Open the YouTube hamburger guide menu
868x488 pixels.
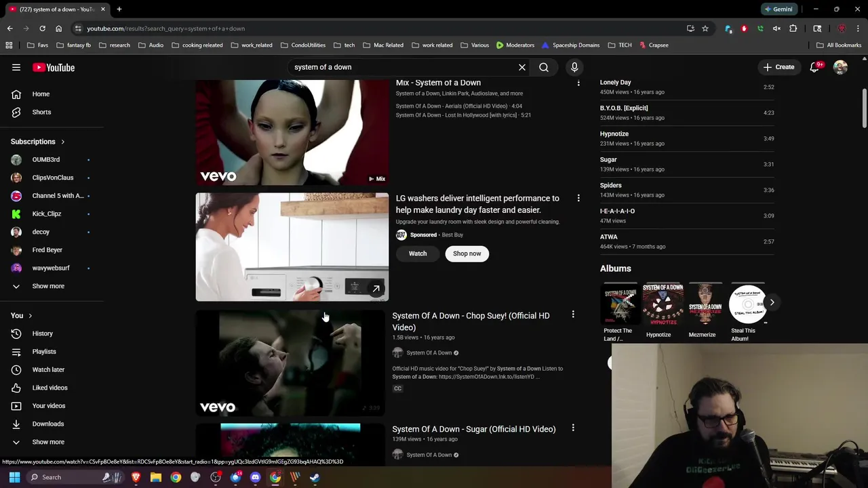click(x=16, y=67)
